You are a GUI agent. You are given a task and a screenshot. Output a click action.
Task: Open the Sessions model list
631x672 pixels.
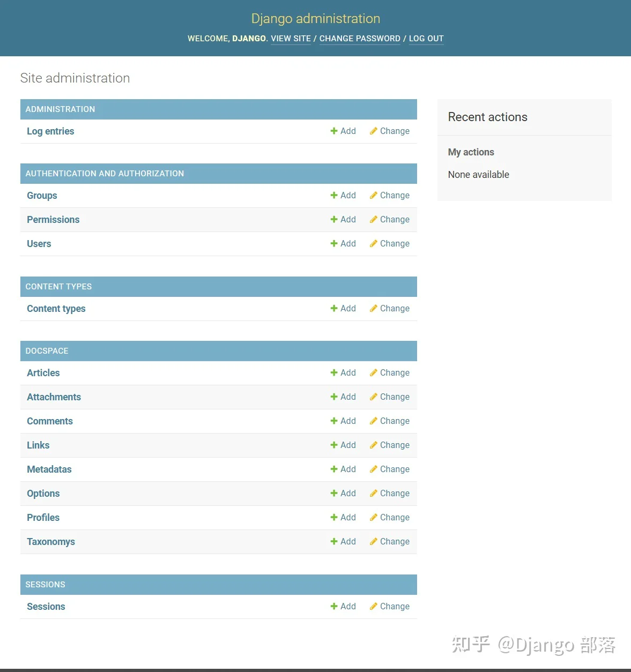coord(46,607)
